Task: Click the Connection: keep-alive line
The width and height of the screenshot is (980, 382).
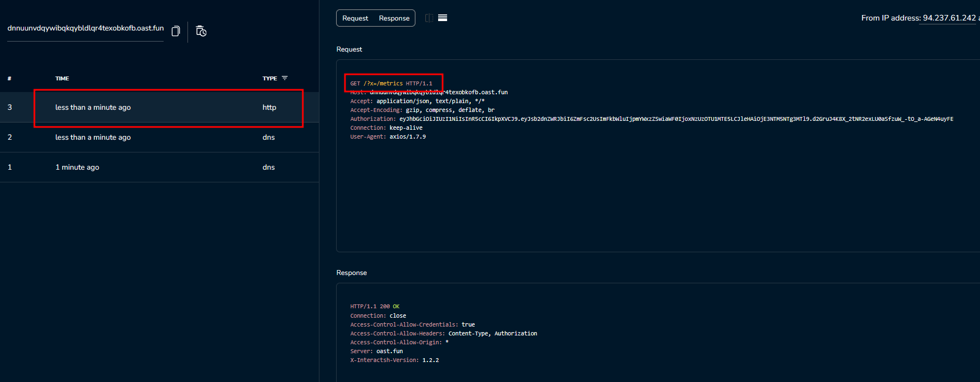Action: tap(386, 128)
